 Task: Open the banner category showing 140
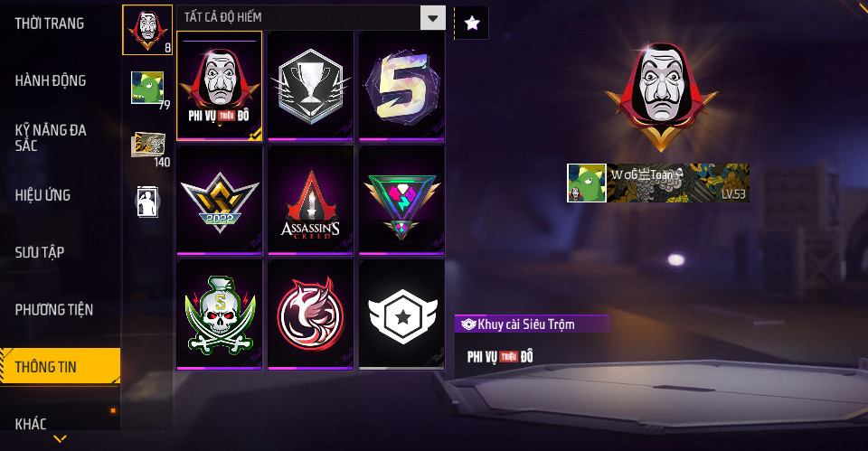pyautogui.click(x=147, y=146)
